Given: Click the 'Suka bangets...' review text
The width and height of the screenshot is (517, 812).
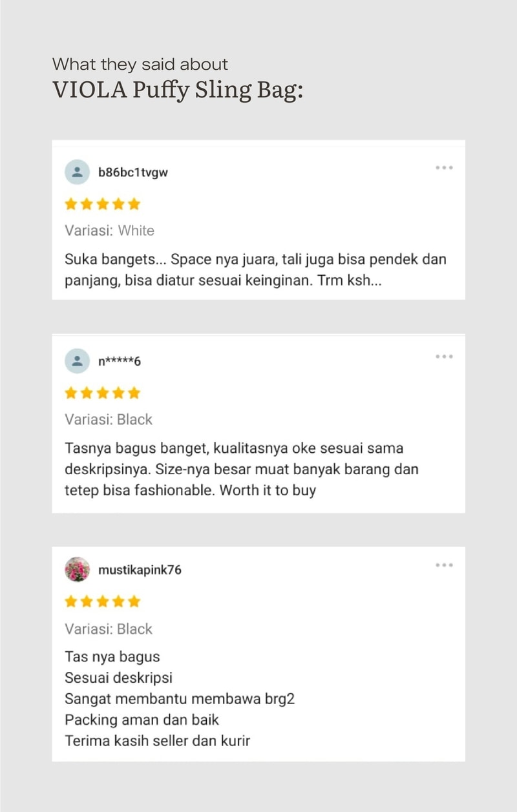Looking at the screenshot, I should (256, 271).
